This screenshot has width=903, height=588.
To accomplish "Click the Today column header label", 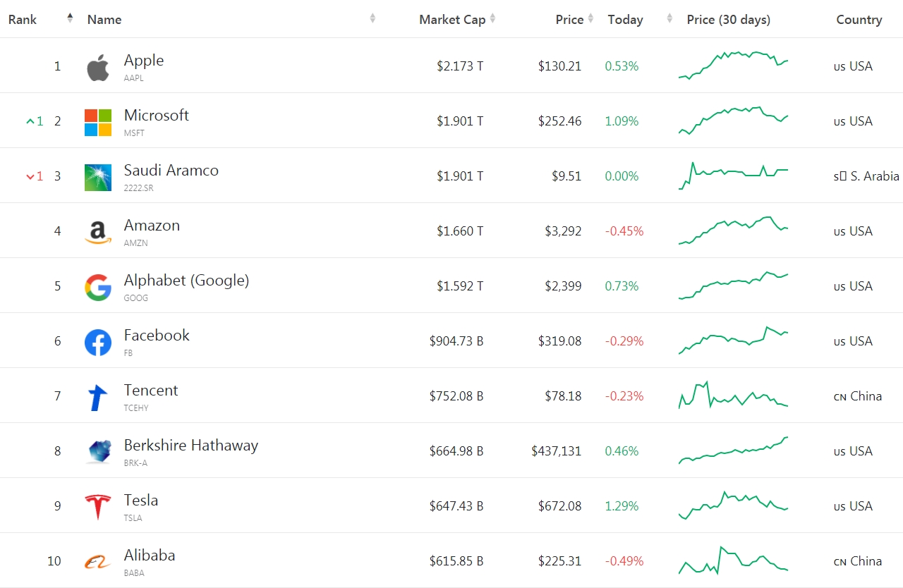I will click(625, 20).
